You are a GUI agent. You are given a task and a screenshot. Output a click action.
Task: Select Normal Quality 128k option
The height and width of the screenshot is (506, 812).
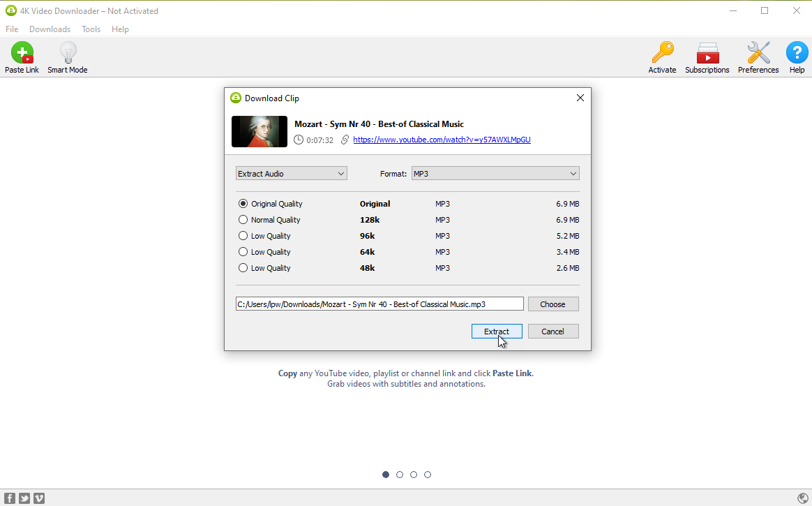(243, 220)
